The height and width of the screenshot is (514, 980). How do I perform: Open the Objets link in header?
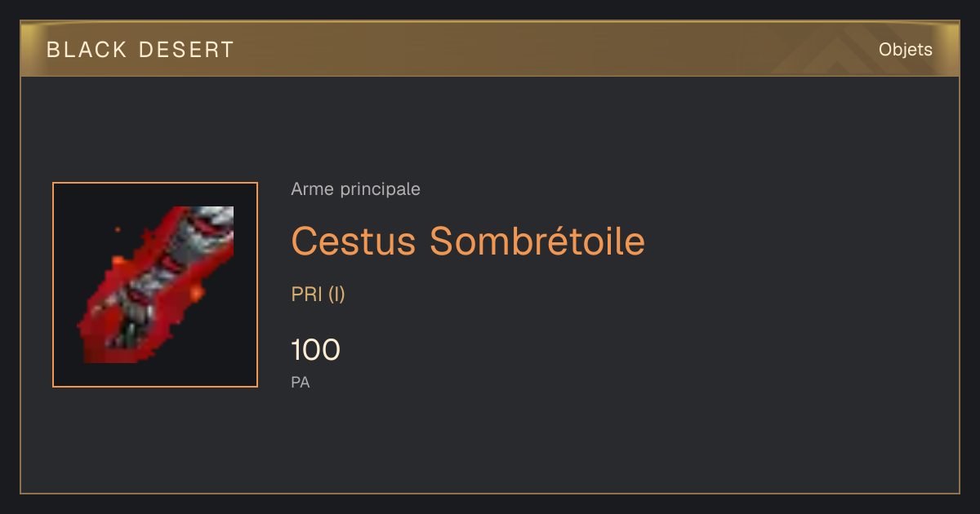(x=905, y=50)
